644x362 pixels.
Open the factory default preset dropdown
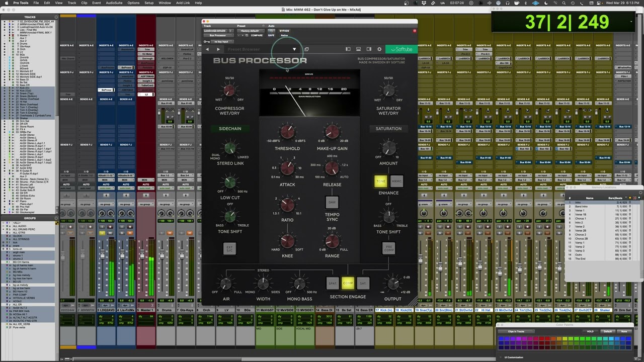tap(251, 31)
